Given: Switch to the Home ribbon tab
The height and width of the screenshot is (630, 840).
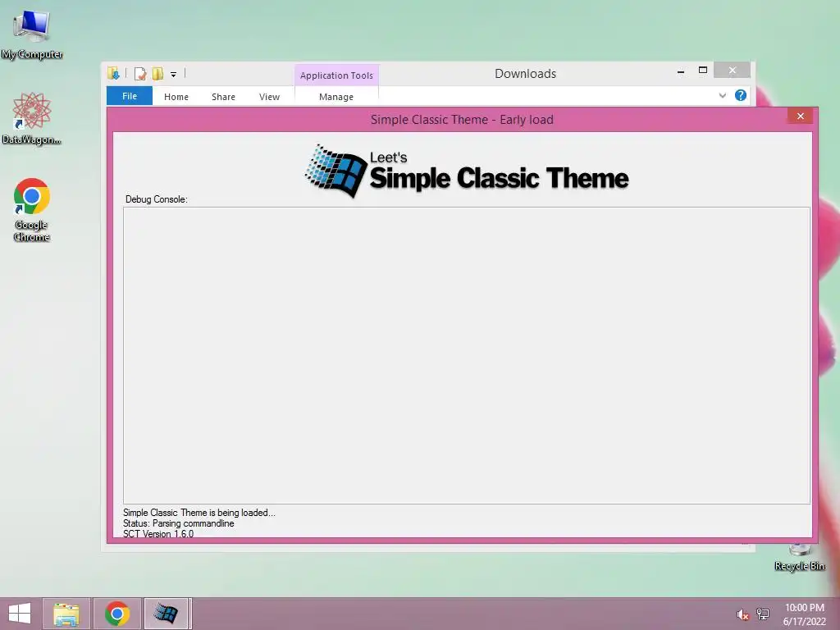Looking at the screenshot, I should pos(176,97).
